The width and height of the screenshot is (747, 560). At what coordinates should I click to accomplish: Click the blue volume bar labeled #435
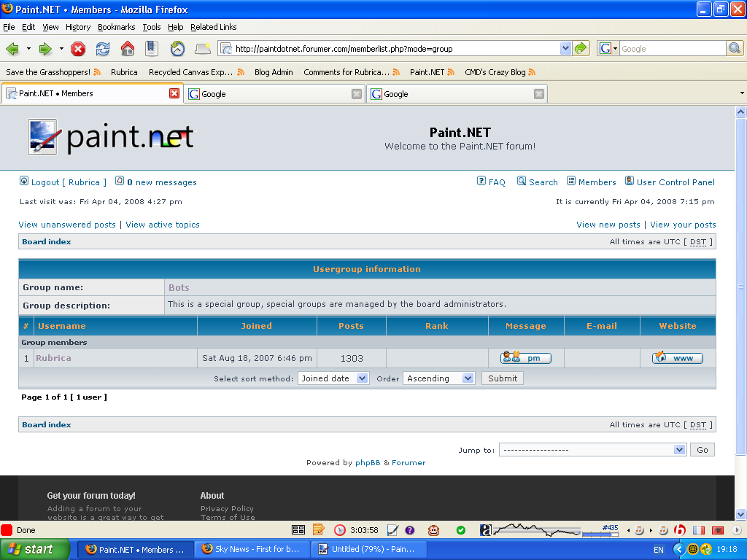[600, 534]
